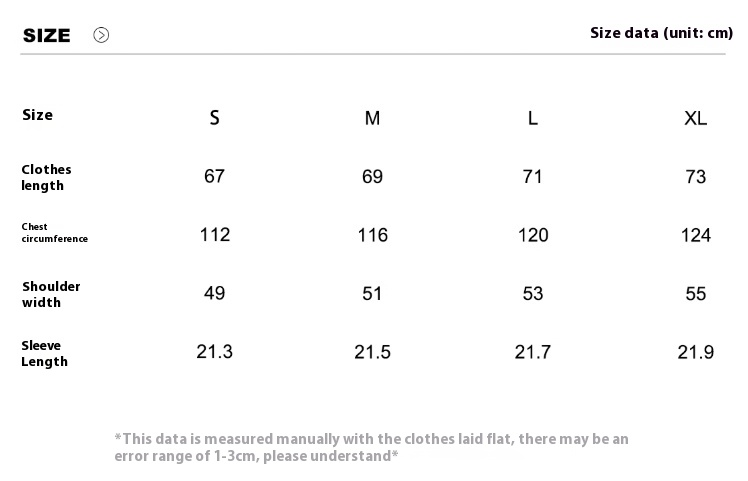Select the L size column header

pyautogui.click(x=533, y=118)
